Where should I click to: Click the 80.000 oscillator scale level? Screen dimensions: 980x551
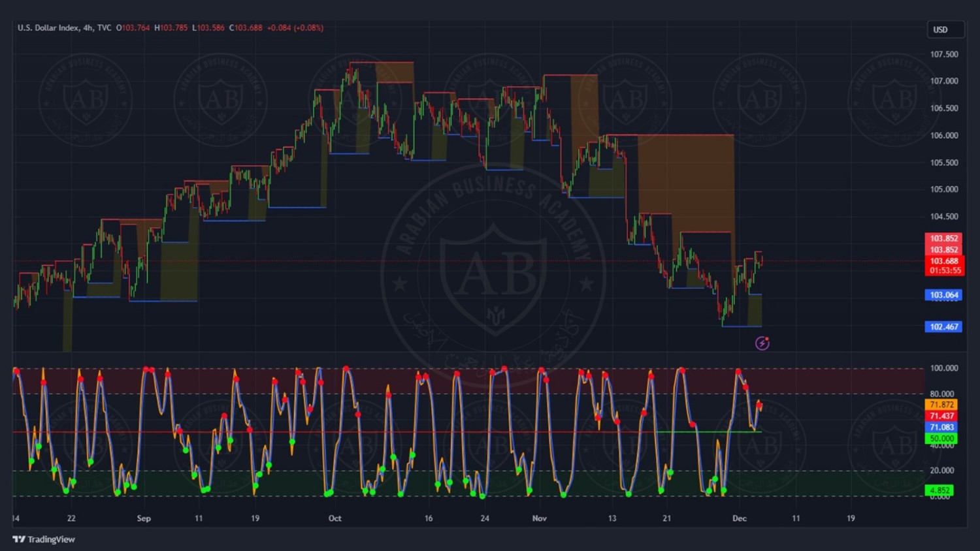pyautogui.click(x=941, y=394)
